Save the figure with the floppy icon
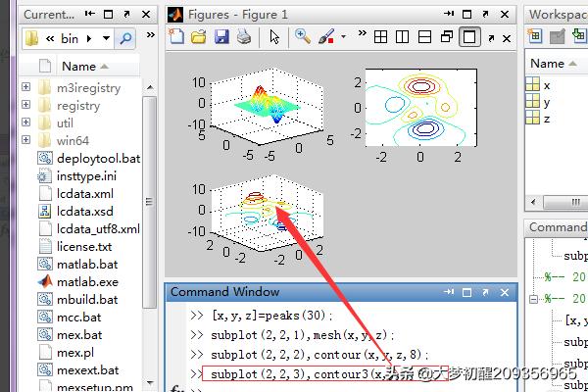The image size is (588, 392). click(x=220, y=37)
